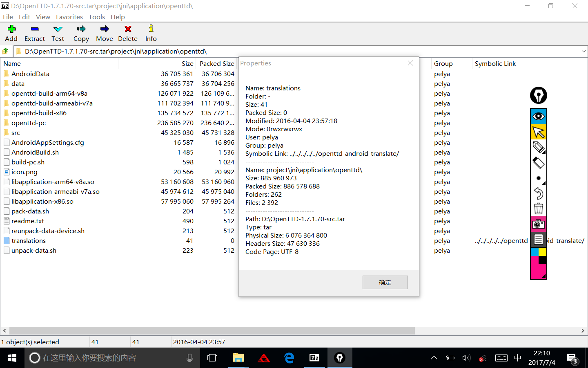
Task: Click the trash bin to clear annotations
Action: [x=539, y=209]
